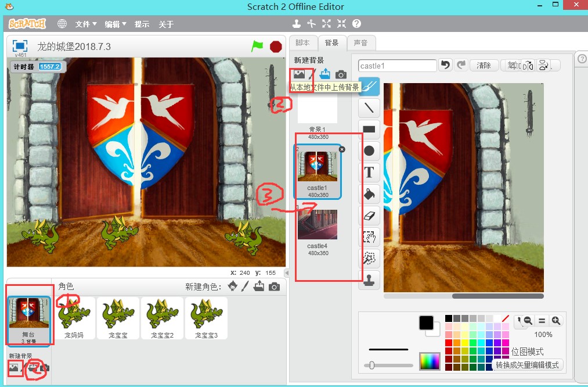This screenshot has height=387, width=588.
Task: Open the globe language menu
Action: coord(62,24)
